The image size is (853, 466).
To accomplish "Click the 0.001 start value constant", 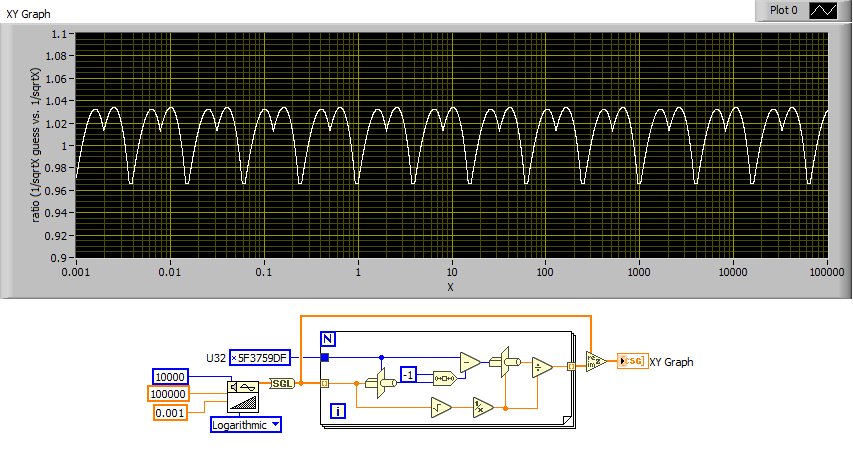I will tap(170, 413).
